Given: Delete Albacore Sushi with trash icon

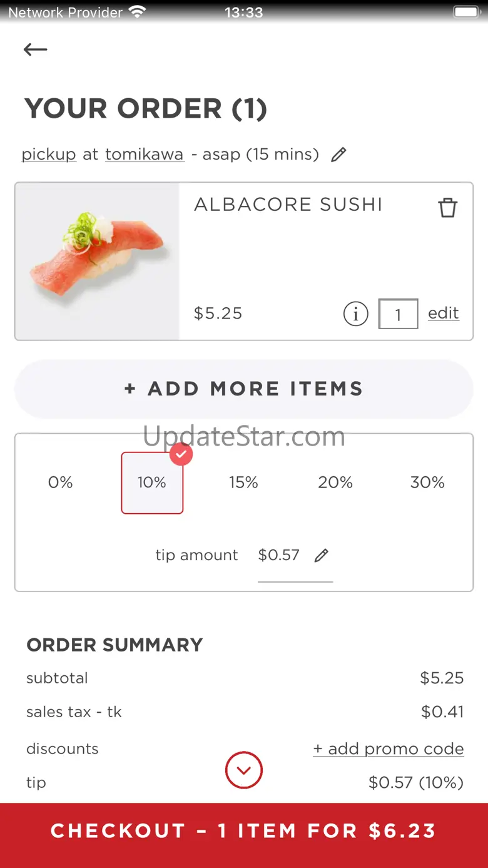Looking at the screenshot, I should coord(447,207).
